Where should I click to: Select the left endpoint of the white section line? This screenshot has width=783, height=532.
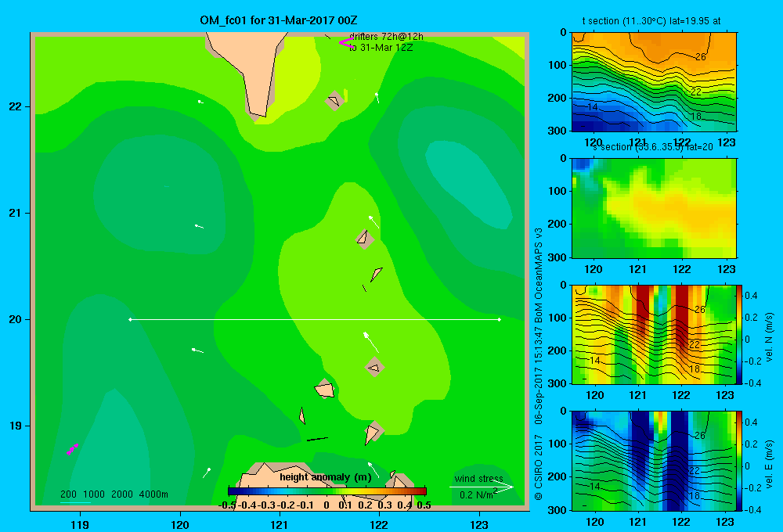coord(130,319)
